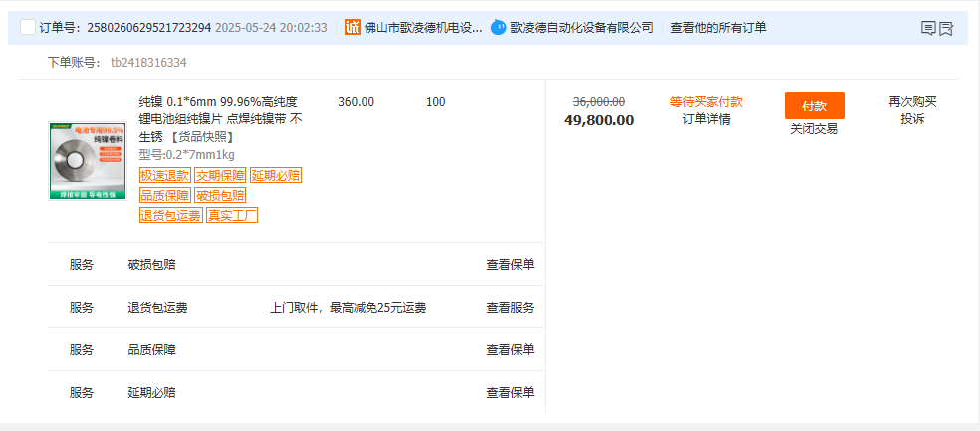Open the 纯镍 0.1*6mm product title link
980x431 pixels.
coord(221,118)
